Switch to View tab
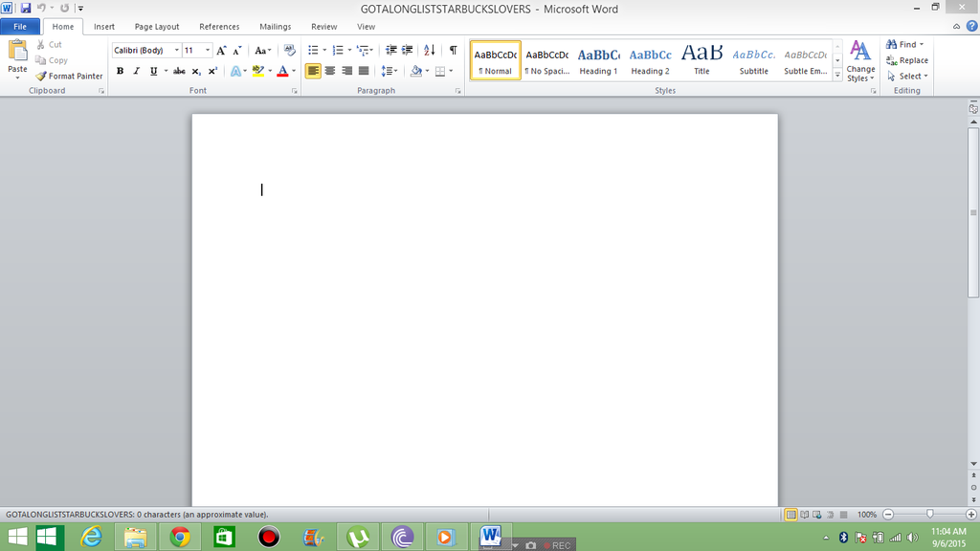Screen dimensions: 980x551 [x=366, y=27]
